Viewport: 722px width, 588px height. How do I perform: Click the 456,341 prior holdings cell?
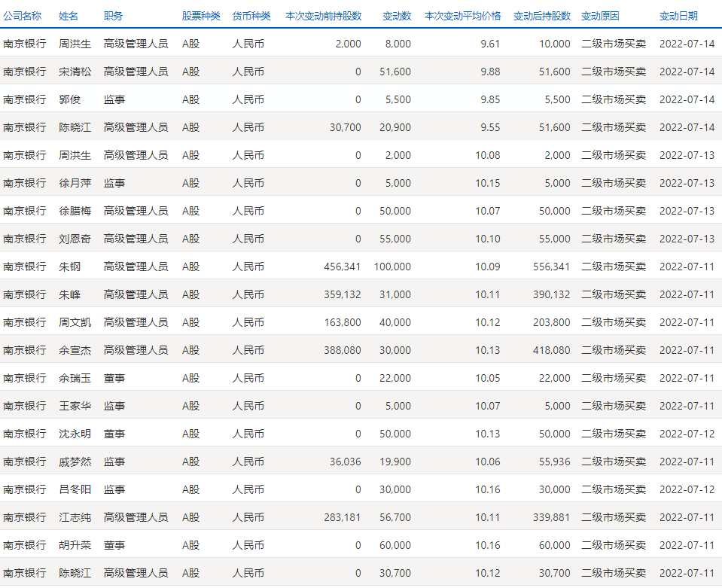[x=342, y=267]
